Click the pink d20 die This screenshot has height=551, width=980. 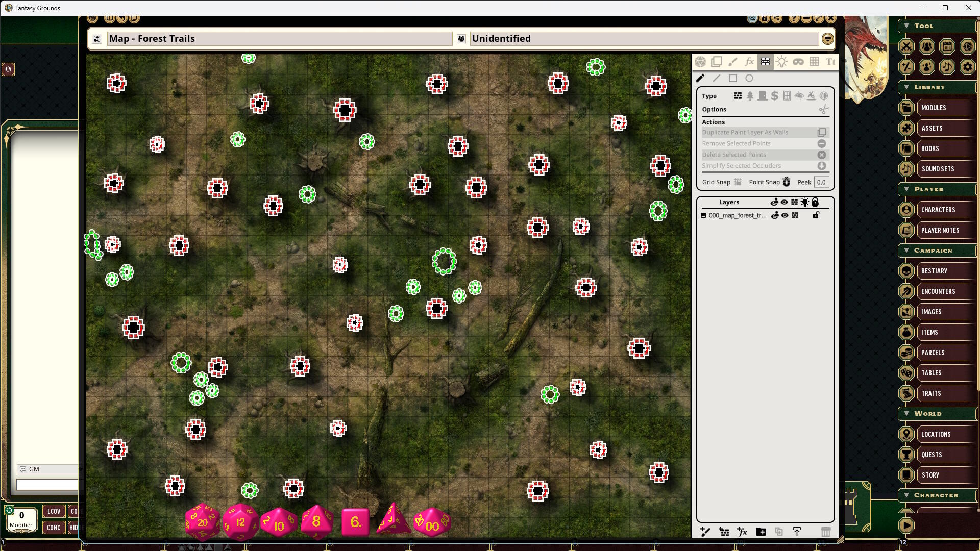point(202,521)
